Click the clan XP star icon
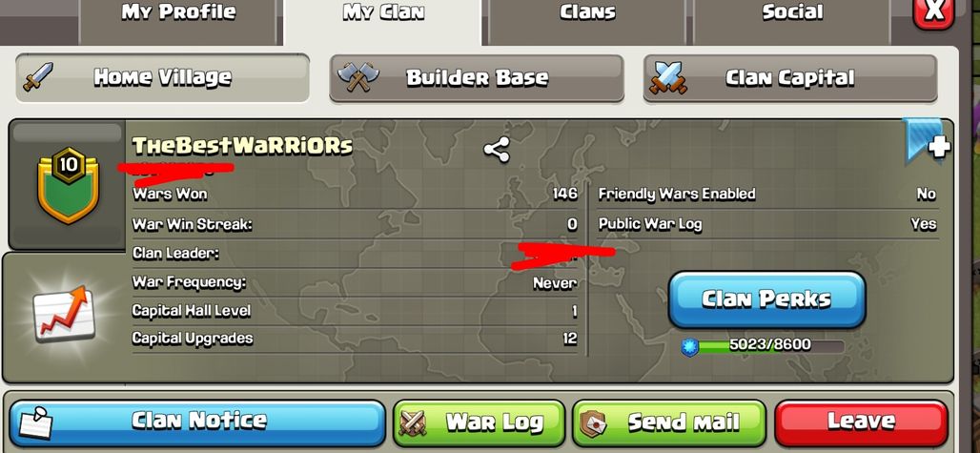This screenshot has height=453, width=980. 689,347
